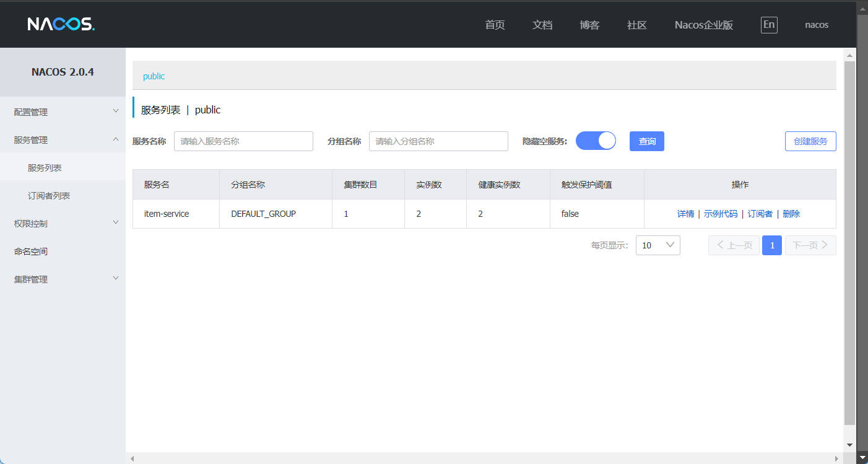Click the inner vertical scrollbar thumb

849,243
